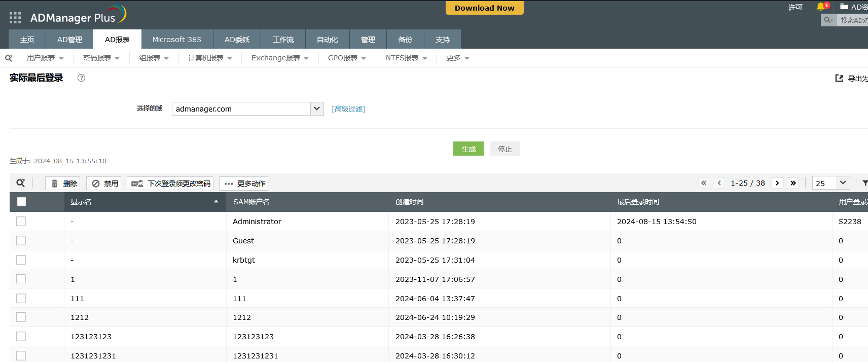This screenshot has width=868, height=362.
Task: Click the export icon
Action: (x=839, y=78)
